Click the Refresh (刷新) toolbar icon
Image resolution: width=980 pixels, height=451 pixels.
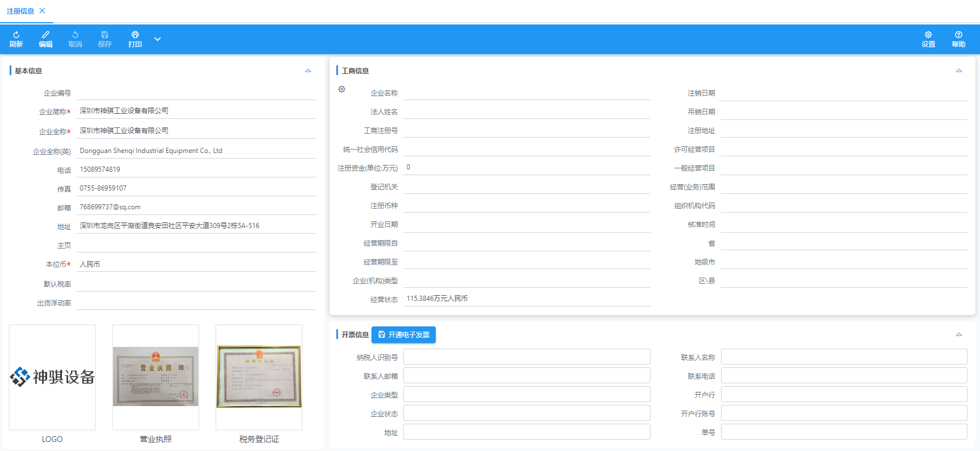[16, 35]
